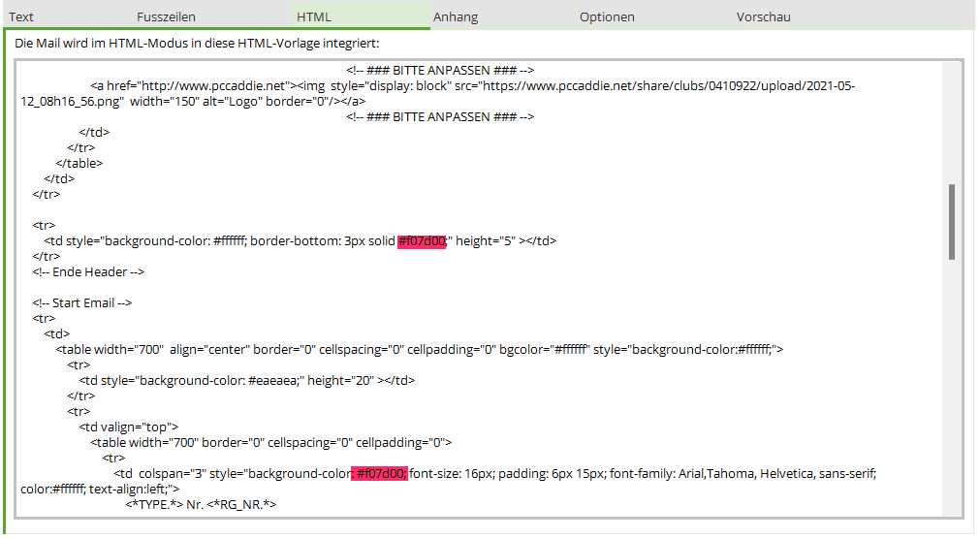Click the second BITTE ANPASSEN comment line

[440, 117]
